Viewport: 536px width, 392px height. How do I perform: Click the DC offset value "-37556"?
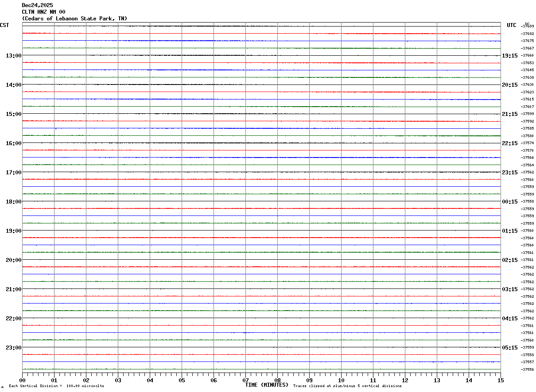click(x=527, y=369)
